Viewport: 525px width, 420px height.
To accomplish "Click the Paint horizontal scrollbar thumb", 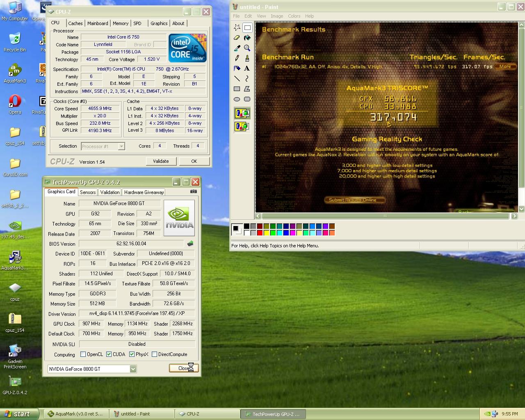I will click(385, 216).
